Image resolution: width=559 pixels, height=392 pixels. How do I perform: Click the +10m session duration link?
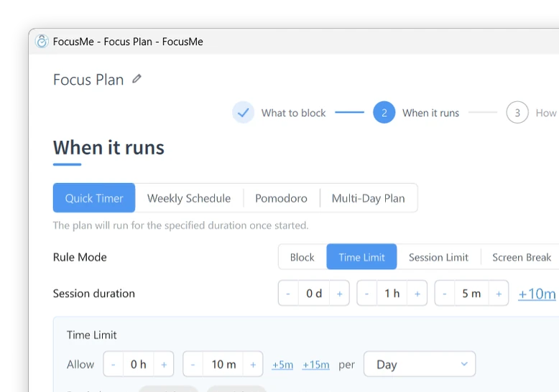pos(537,294)
